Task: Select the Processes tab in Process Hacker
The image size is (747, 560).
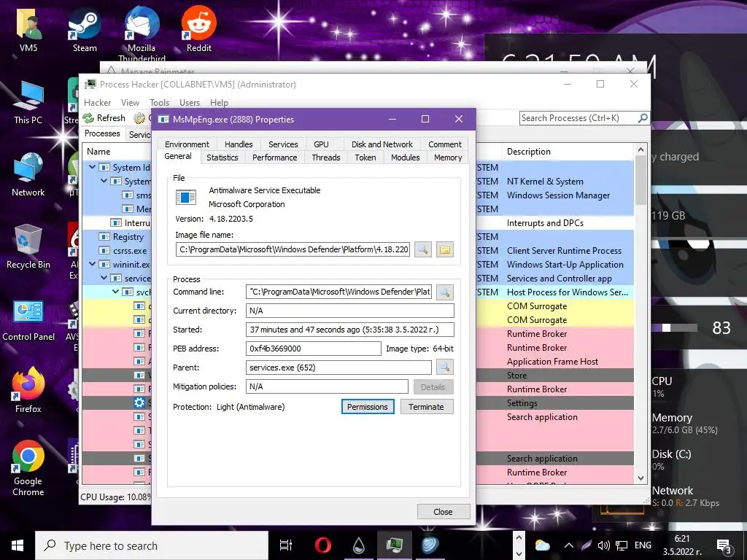Action: pyautogui.click(x=102, y=134)
